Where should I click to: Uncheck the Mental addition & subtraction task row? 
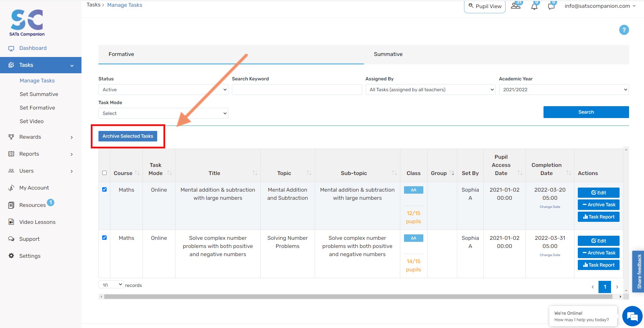click(x=105, y=190)
